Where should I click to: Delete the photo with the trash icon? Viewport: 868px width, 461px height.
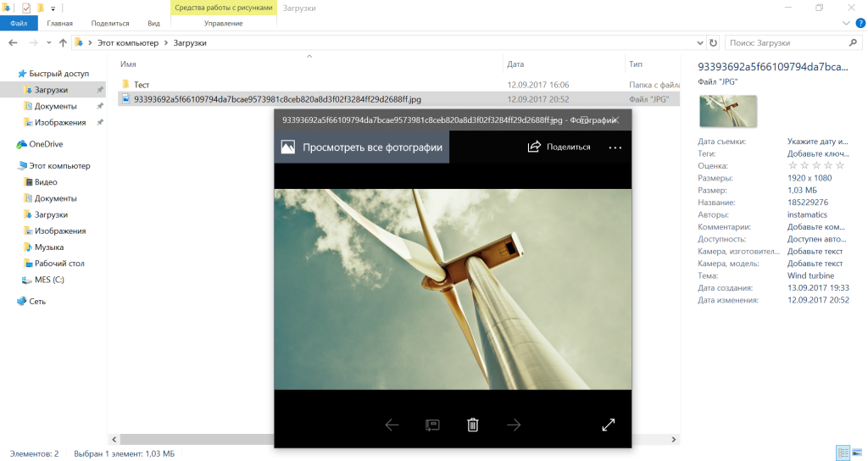pos(473,425)
